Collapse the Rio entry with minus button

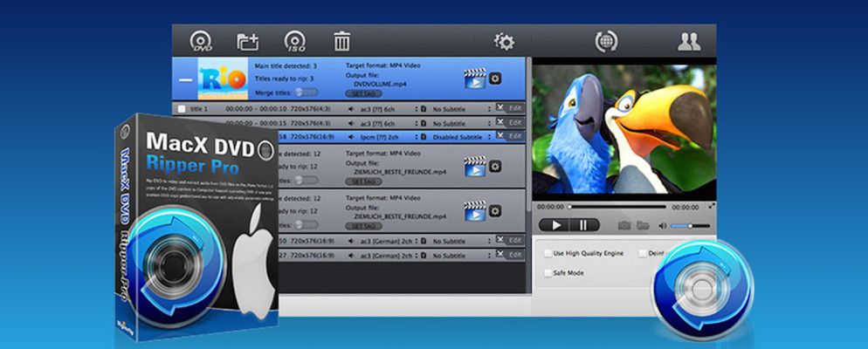tap(185, 79)
